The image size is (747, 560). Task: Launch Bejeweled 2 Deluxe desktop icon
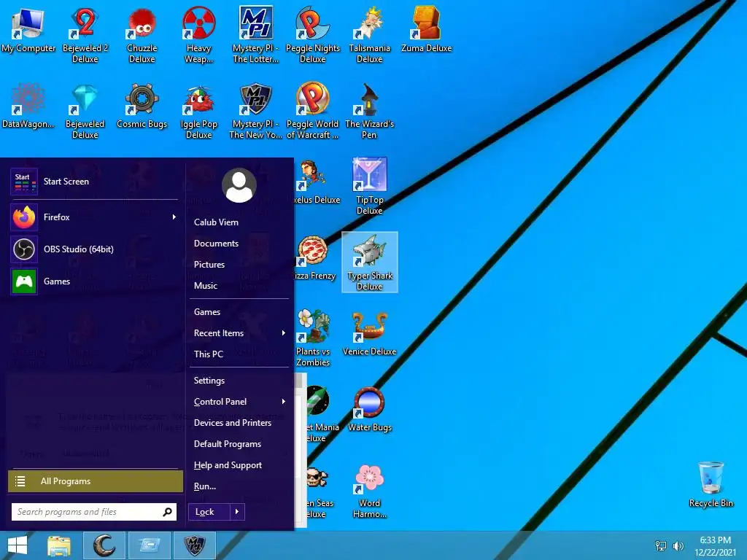click(85, 35)
